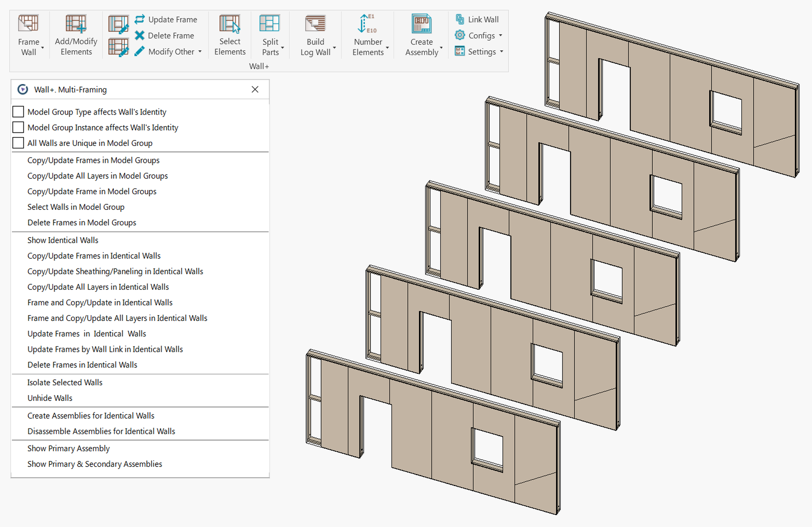Select the Select Elements tool
This screenshot has width=812, height=527.
(x=230, y=34)
